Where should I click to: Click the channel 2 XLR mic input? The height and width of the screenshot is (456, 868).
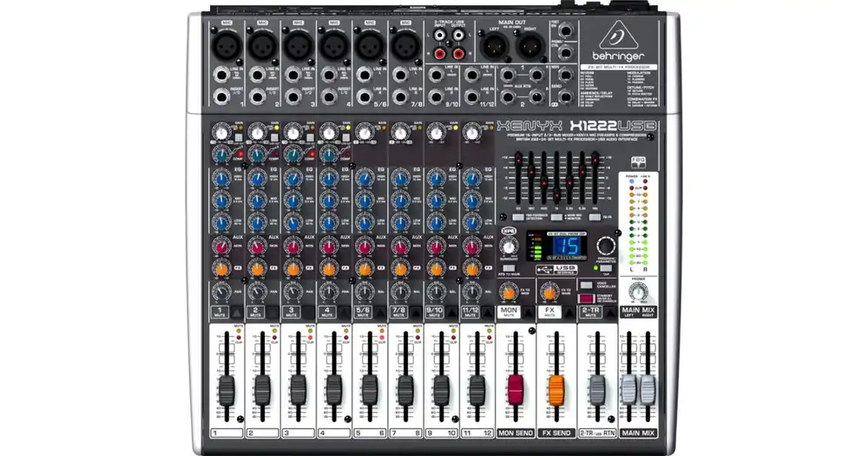(262, 45)
